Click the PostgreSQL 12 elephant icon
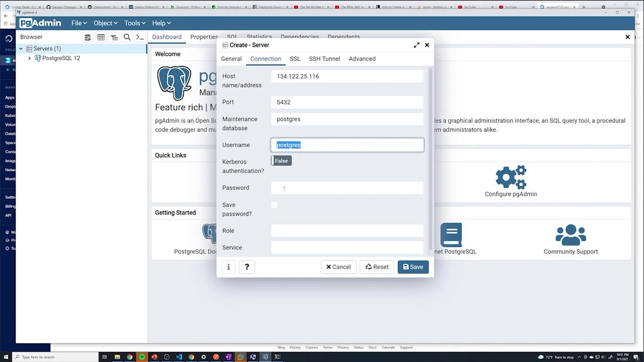This screenshot has height=362, width=644. (38, 58)
